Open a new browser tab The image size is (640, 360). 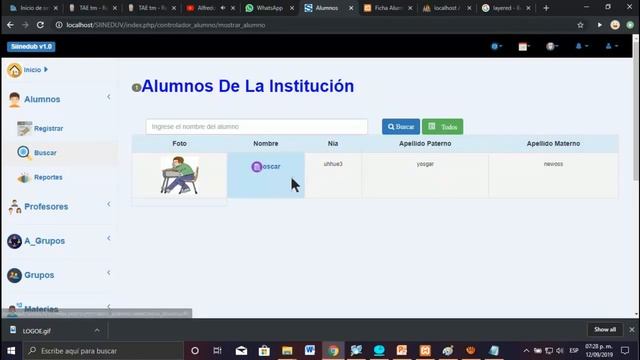[546, 8]
